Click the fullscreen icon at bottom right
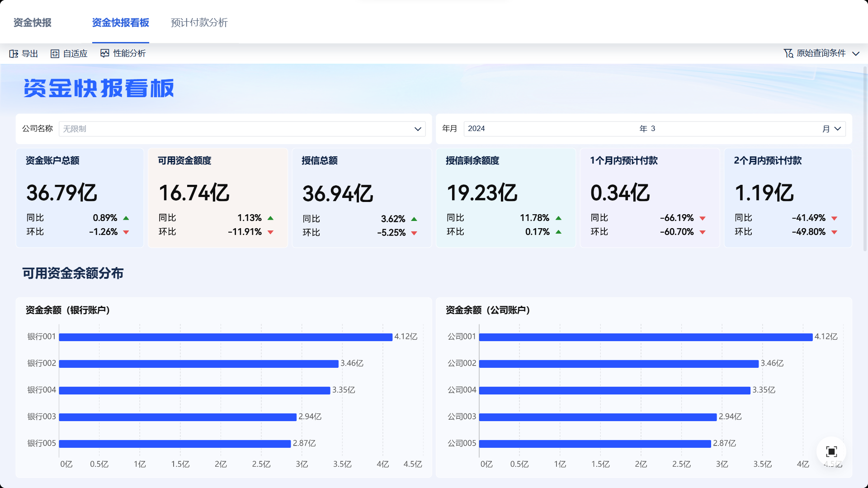 (x=831, y=451)
